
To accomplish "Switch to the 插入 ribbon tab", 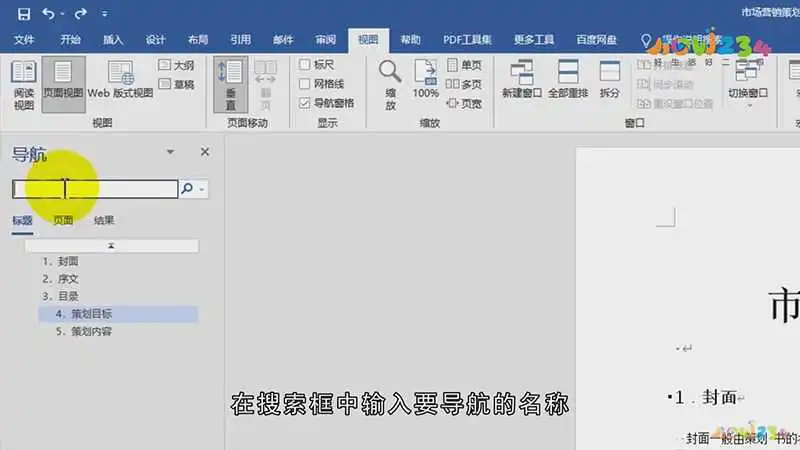I will coord(113,40).
